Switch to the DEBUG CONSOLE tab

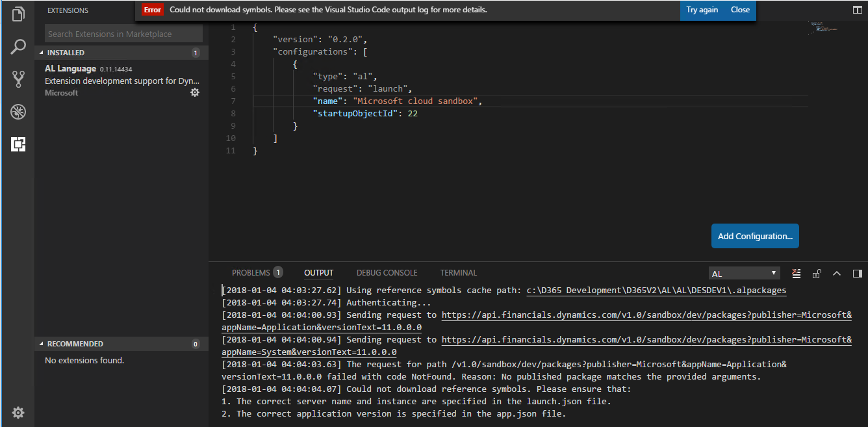click(x=387, y=272)
